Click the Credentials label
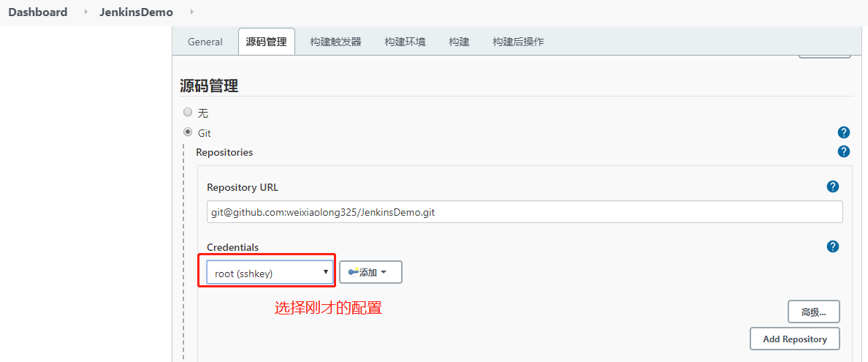 coord(232,247)
